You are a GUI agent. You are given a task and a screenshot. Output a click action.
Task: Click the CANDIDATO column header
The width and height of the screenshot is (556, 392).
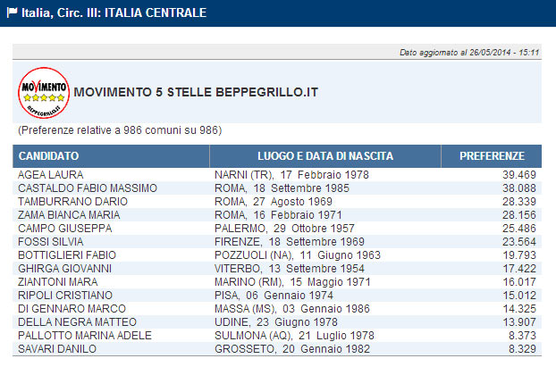coord(49,156)
